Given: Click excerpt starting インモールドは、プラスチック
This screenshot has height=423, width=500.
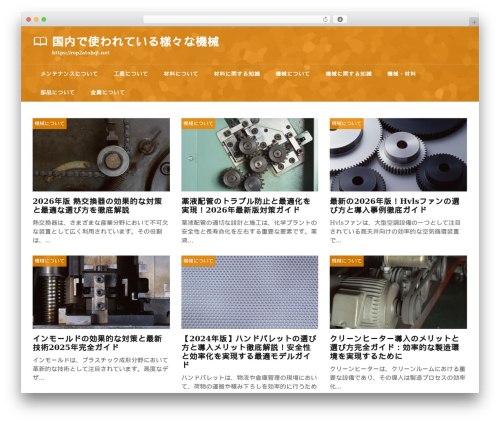Looking at the screenshot, I should click(100, 369).
